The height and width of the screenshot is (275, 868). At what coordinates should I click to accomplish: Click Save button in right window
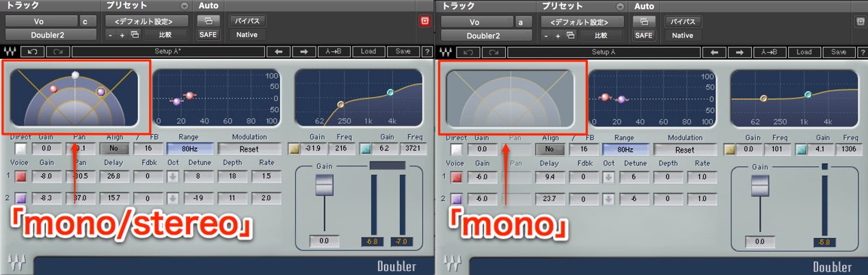pos(838,51)
